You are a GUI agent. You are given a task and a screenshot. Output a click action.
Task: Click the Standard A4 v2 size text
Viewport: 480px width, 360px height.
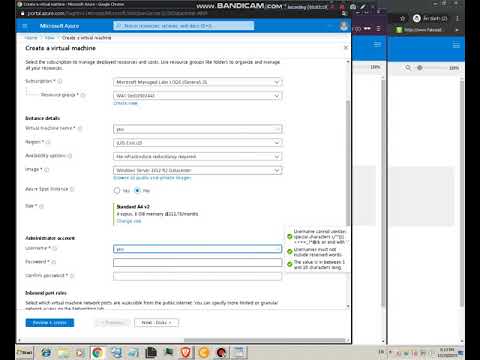tap(133, 207)
